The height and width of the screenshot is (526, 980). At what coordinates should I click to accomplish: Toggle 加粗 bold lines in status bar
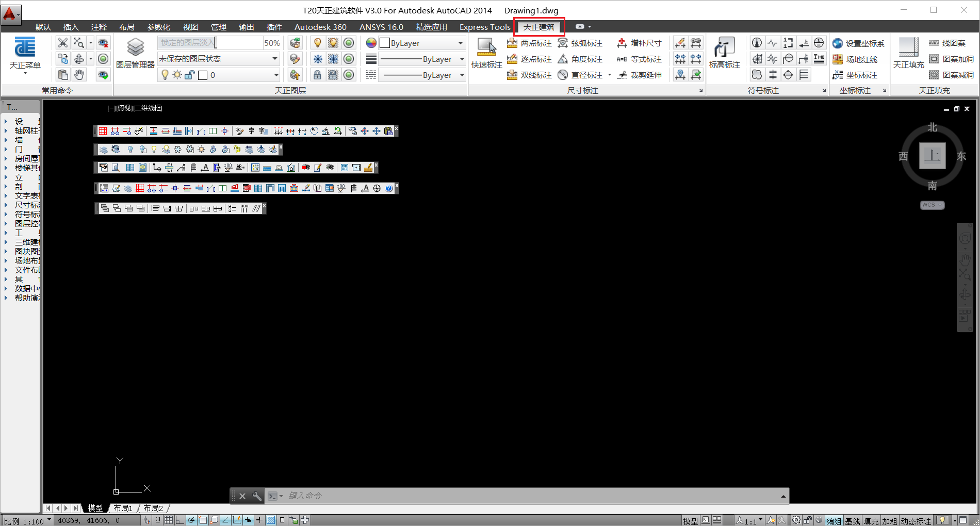[889, 521]
